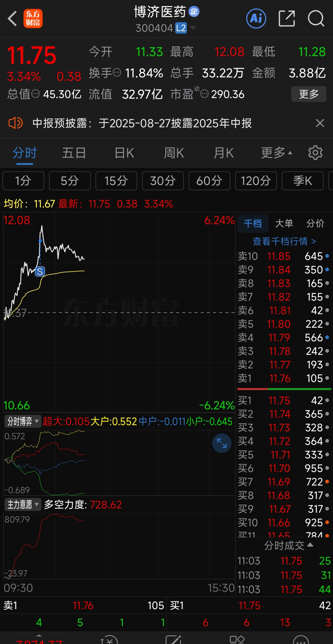Tap the back arrow icon

pyautogui.click(x=12, y=18)
